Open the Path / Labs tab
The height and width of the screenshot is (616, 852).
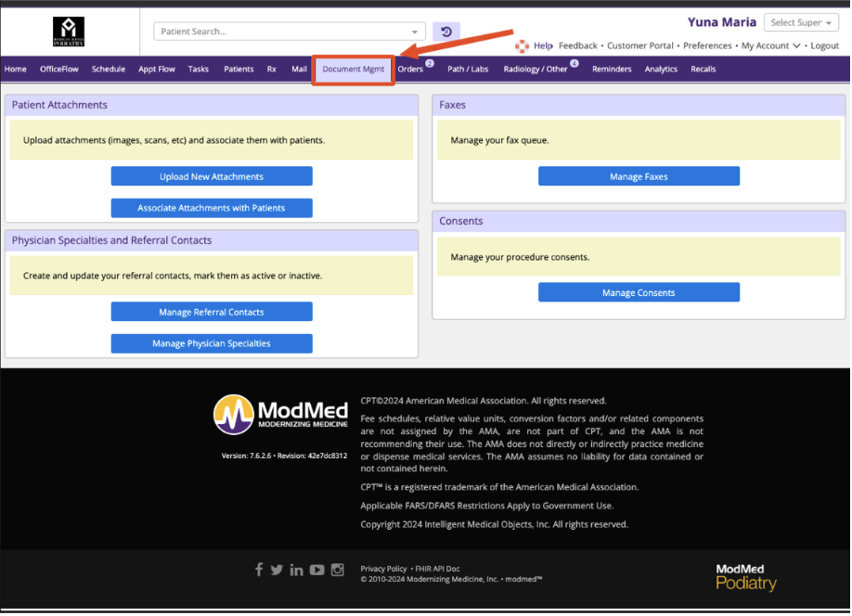click(468, 69)
